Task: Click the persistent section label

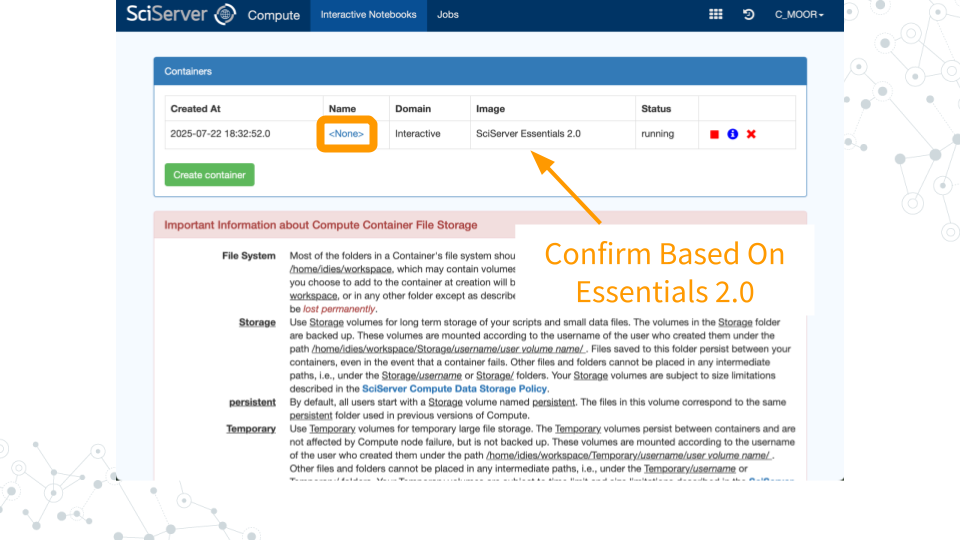Action: pyautogui.click(x=252, y=402)
